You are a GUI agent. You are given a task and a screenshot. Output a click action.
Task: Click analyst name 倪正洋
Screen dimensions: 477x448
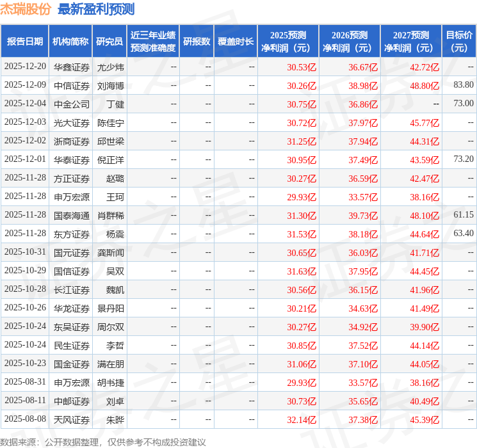coord(110,160)
